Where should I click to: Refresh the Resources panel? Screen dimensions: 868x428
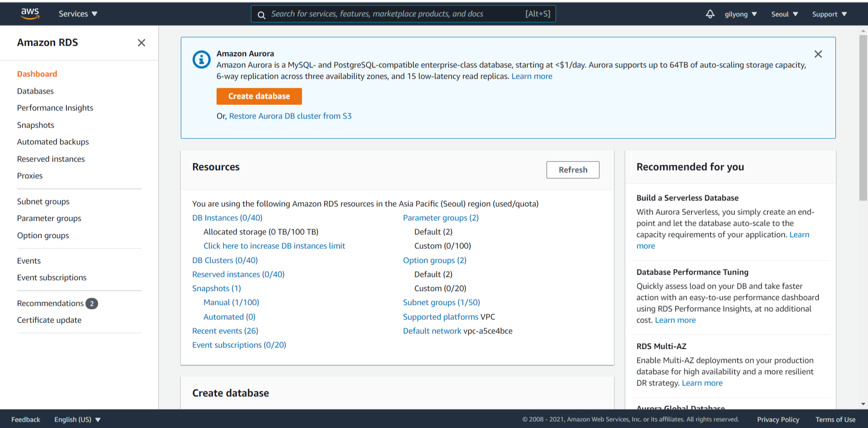(573, 170)
